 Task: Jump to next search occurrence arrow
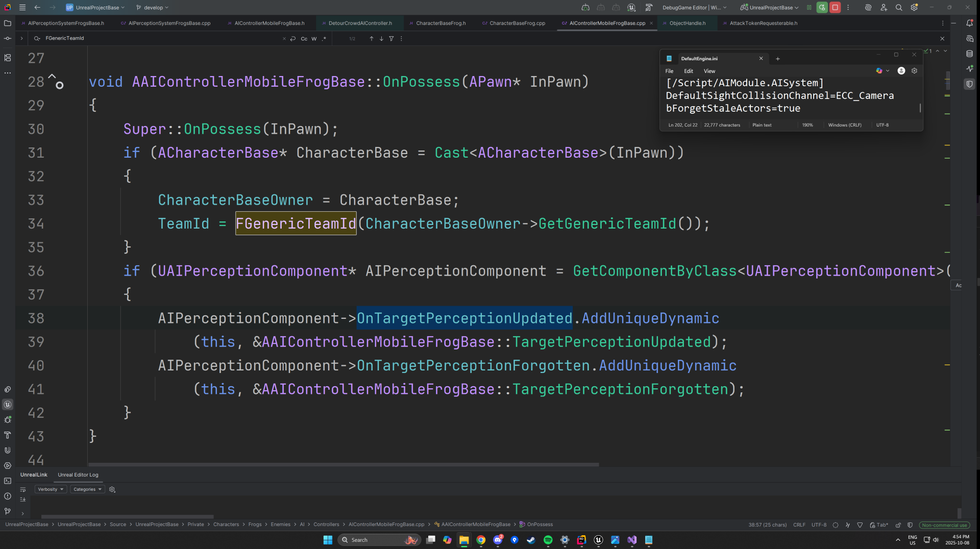pos(381,39)
